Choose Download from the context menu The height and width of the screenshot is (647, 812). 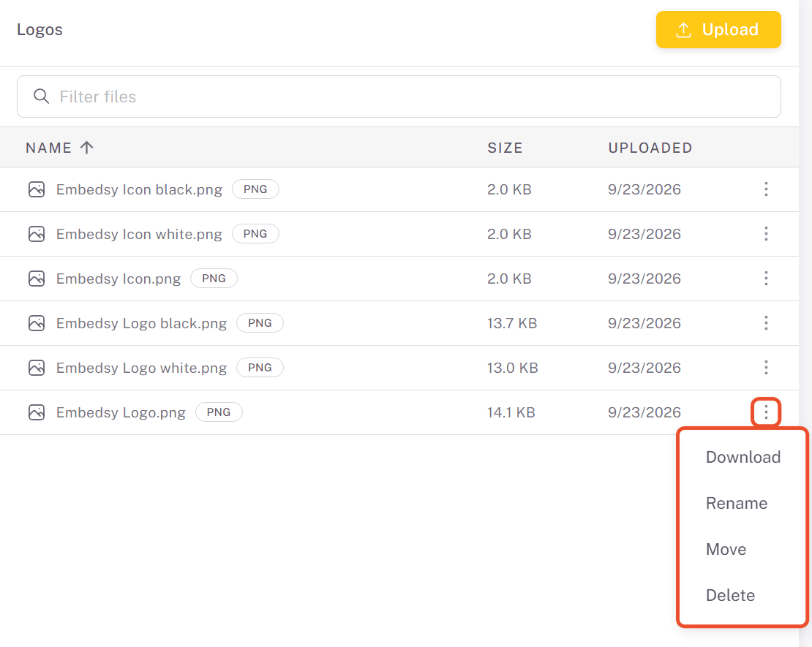743,457
